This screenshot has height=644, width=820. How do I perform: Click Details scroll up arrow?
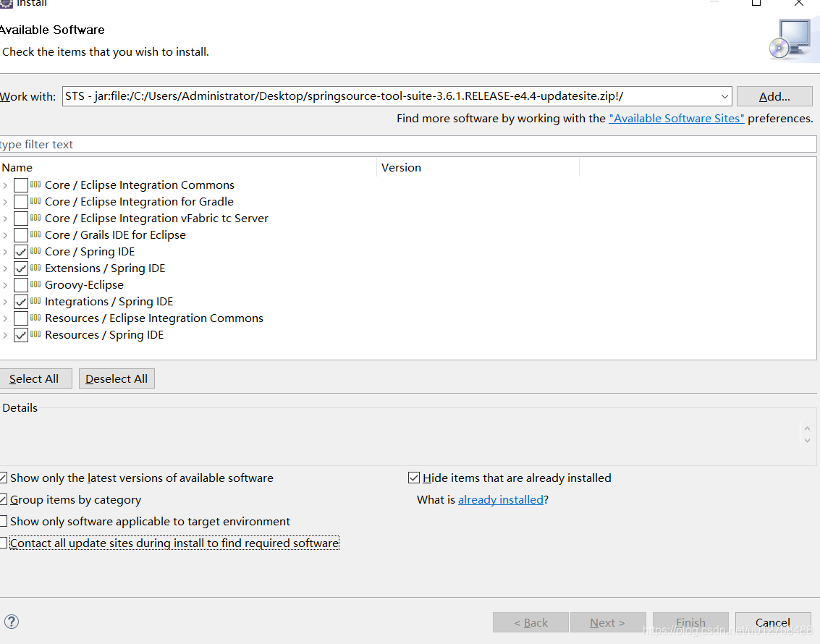coord(808,428)
